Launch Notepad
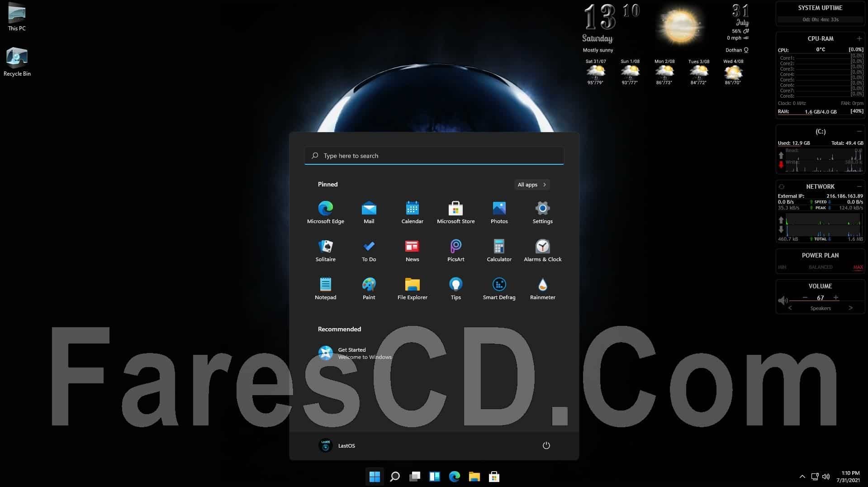 point(325,288)
